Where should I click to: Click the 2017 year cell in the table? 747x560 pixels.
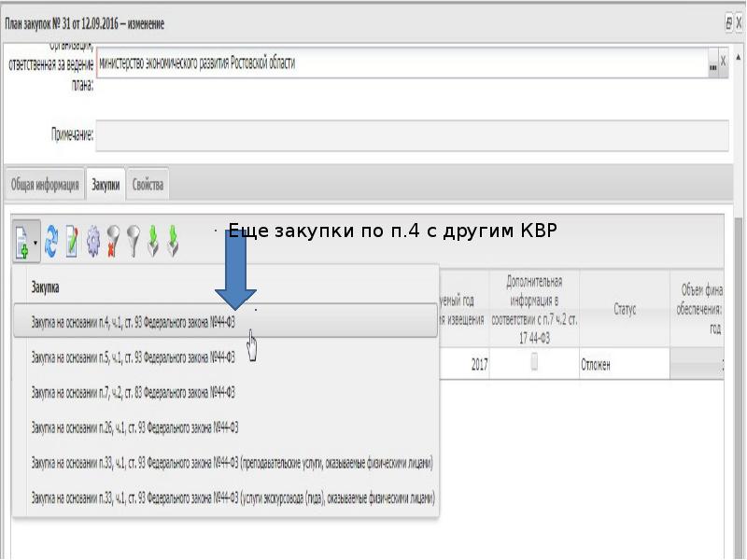[463, 365]
